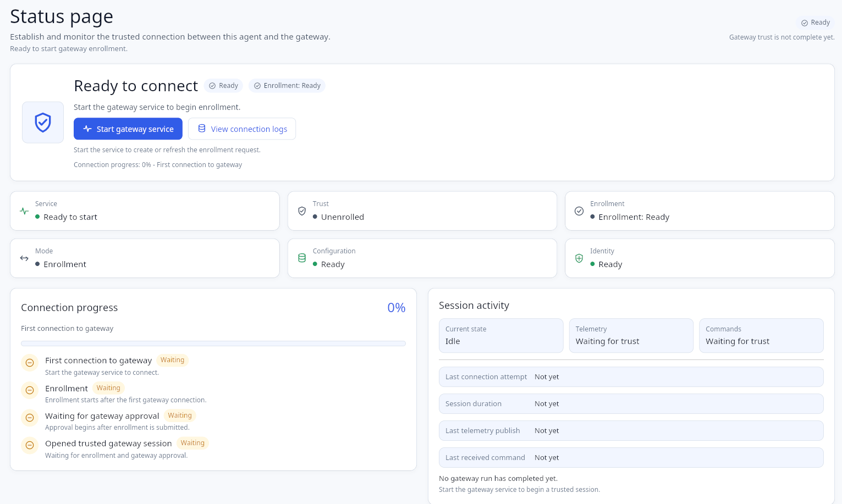Click the First connection to gateway waiting icon
Image resolution: width=842 pixels, height=504 pixels.
[30, 363]
